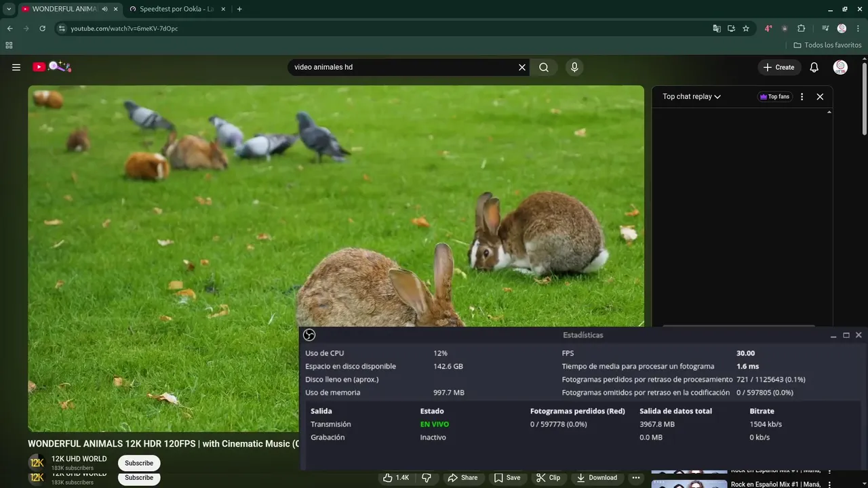868x488 pixels.
Task: Dislike the video with thumbs down
Action: click(427, 478)
